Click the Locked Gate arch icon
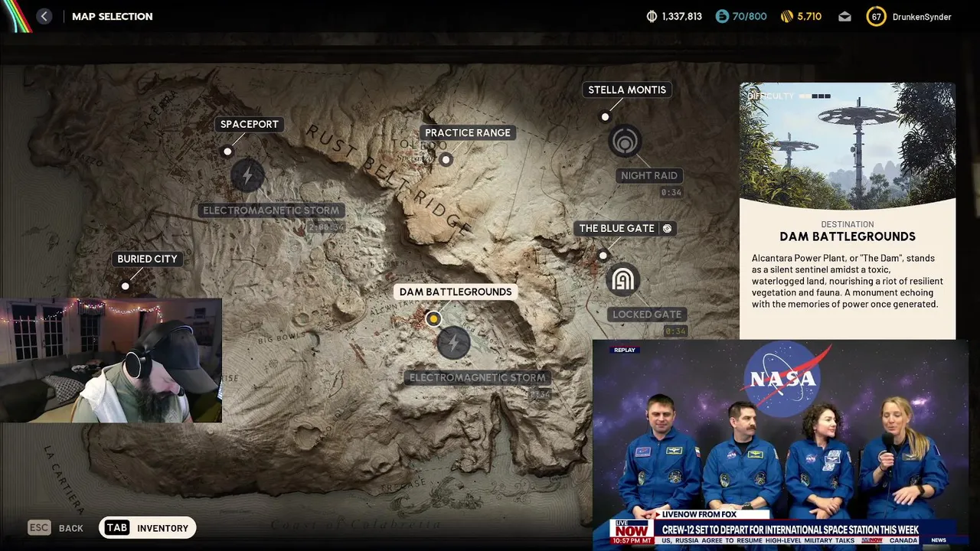This screenshot has width=980, height=551. (622, 280)
